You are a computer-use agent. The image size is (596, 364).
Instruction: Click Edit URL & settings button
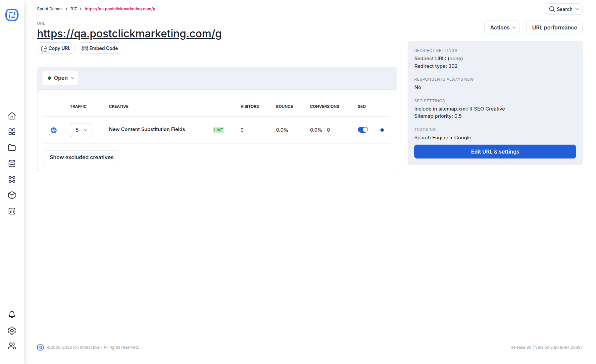tap(495, 152)
